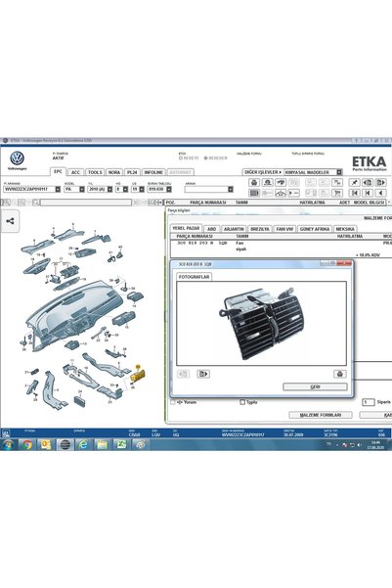
Task: Open the ARAMA search dropdown
Action: coord(231,190)
